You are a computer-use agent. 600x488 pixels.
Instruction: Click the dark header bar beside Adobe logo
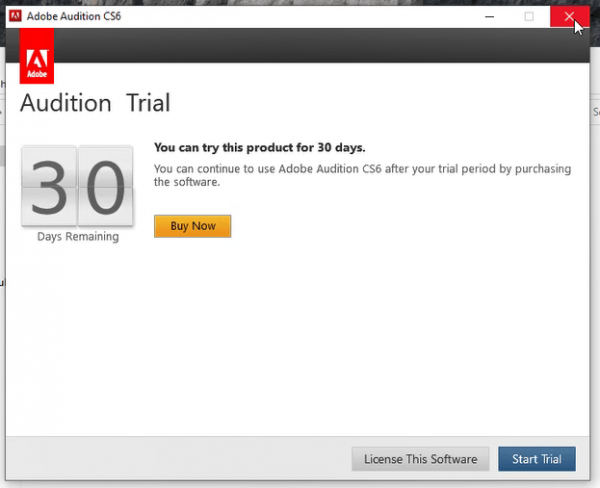pos(320,46)
